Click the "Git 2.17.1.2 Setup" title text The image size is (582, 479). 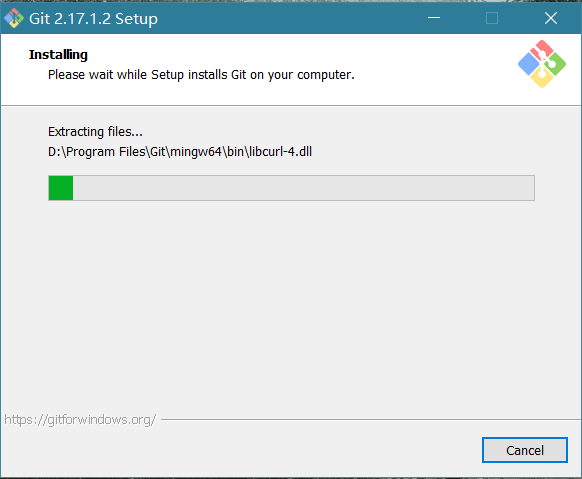click(94, 19)
